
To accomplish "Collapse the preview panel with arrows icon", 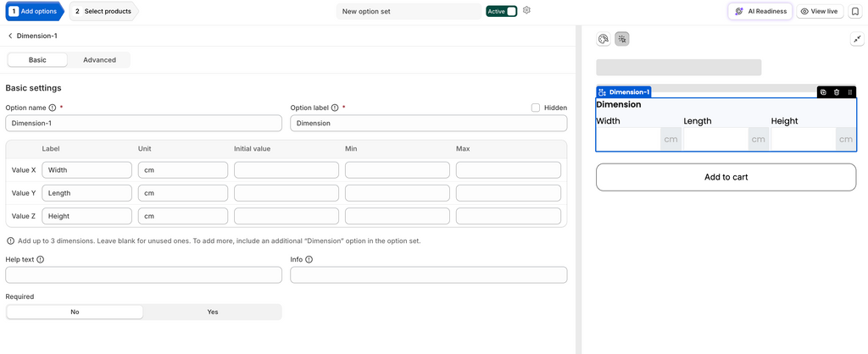I will 857,39.
